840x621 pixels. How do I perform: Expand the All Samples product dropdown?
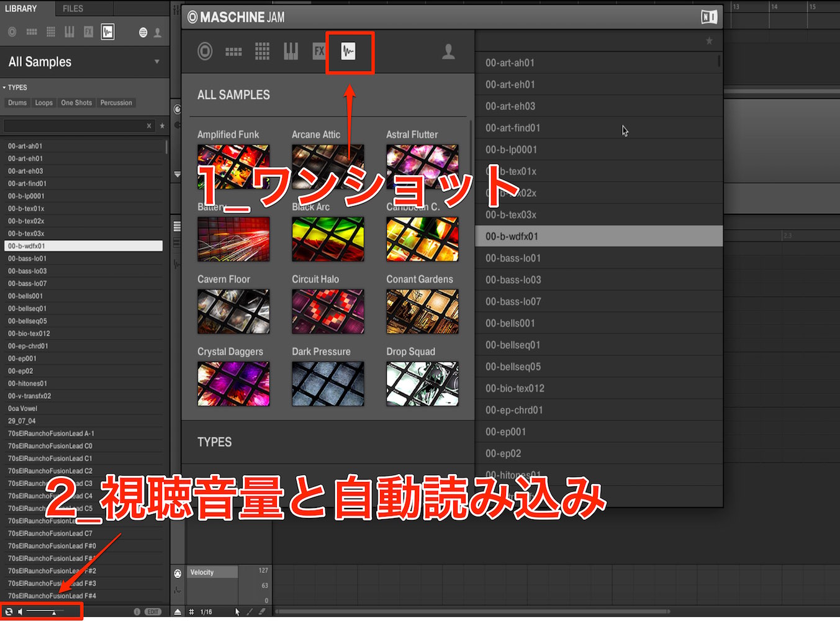coord(157,61)
